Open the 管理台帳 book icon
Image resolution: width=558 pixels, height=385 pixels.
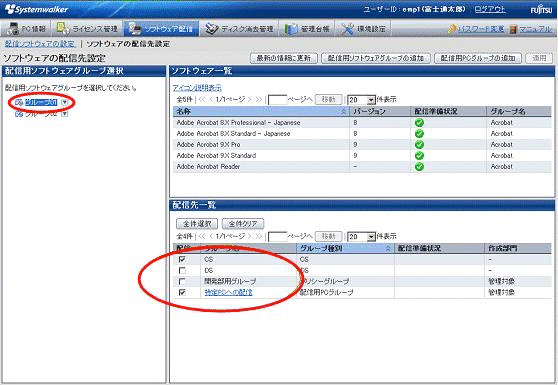291,29
